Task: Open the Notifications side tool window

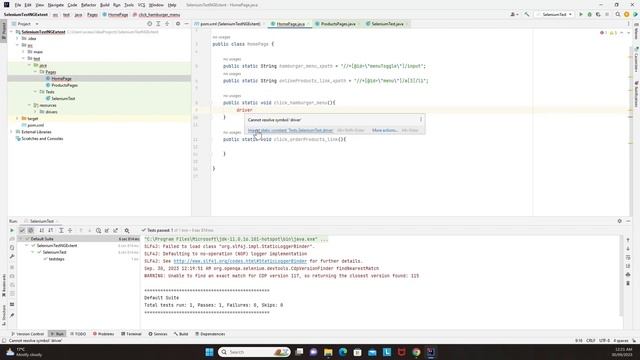Action: click(636, 94)
